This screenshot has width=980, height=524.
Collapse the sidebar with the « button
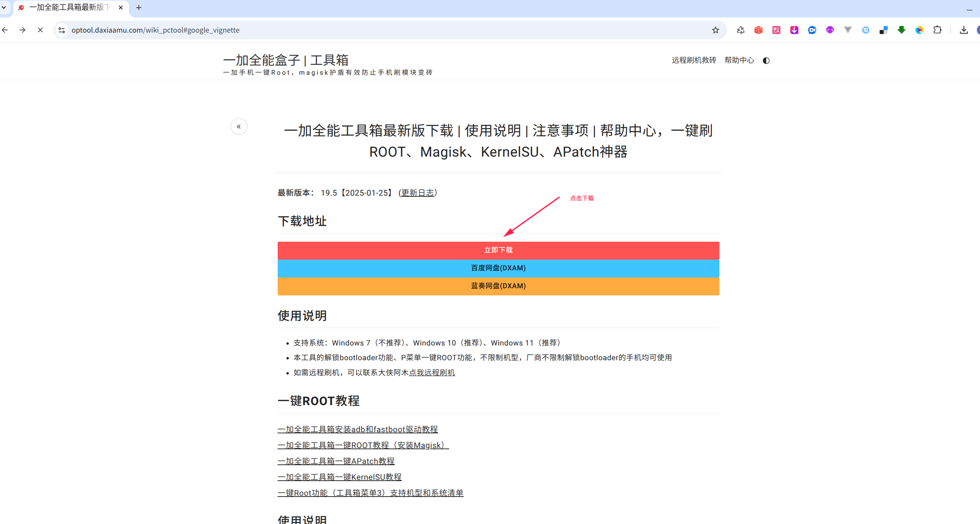[239, 126]
